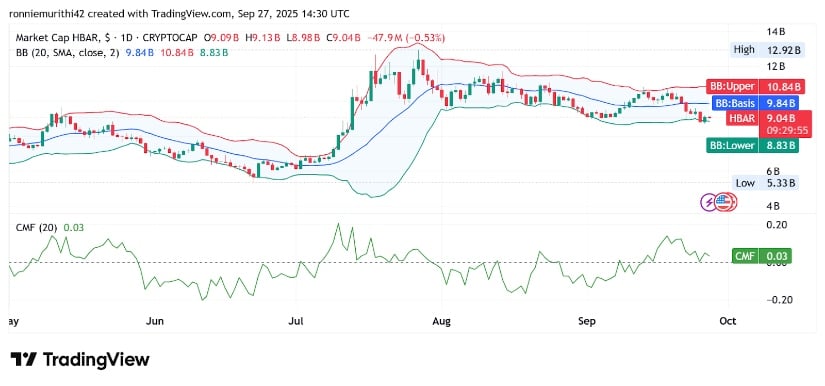Click the '14 B' price axis label
This screenshot has height=386, width=825.
coord(775,32)
